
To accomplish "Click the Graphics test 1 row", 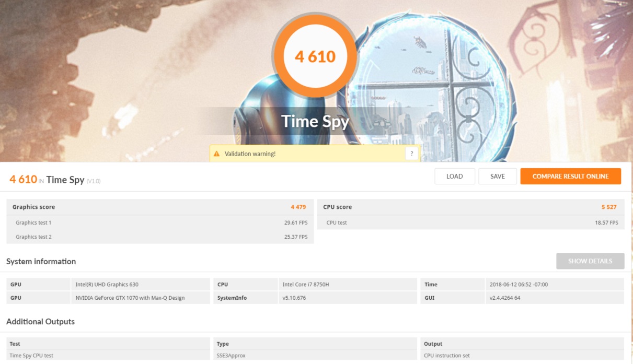I will tap(159, 222).
